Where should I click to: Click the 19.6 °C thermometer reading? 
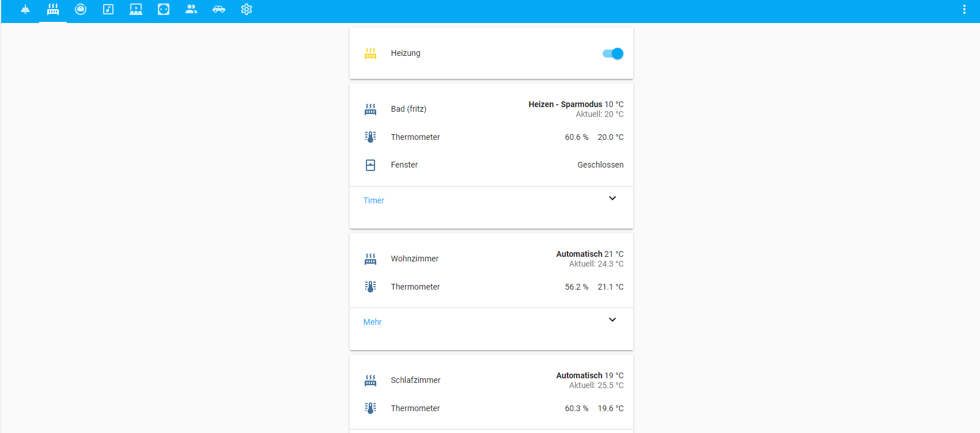coord(611,408)
